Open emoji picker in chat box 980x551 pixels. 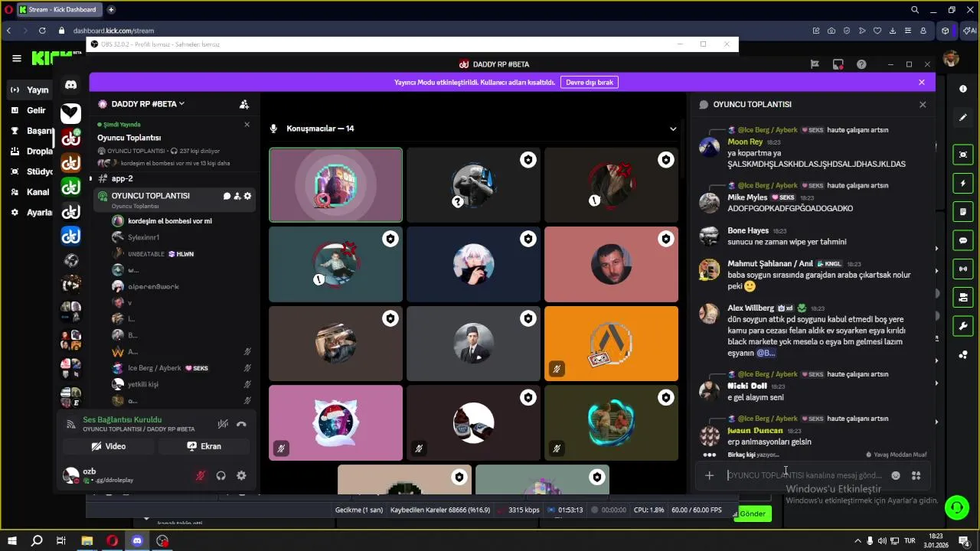(896, 475)
